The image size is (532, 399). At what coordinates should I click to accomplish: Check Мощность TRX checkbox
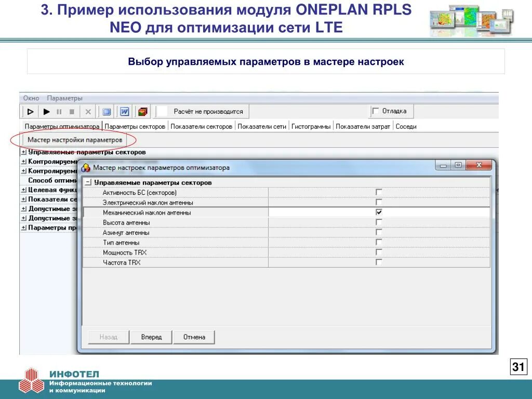pyautogui.click(x=379, y=252)
